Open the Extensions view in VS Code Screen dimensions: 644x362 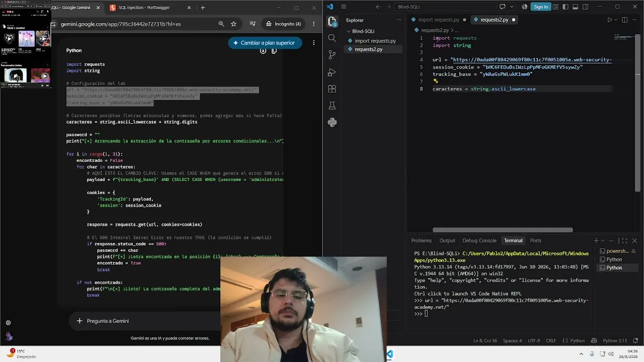pyautogui.click(x=332, y=89)
